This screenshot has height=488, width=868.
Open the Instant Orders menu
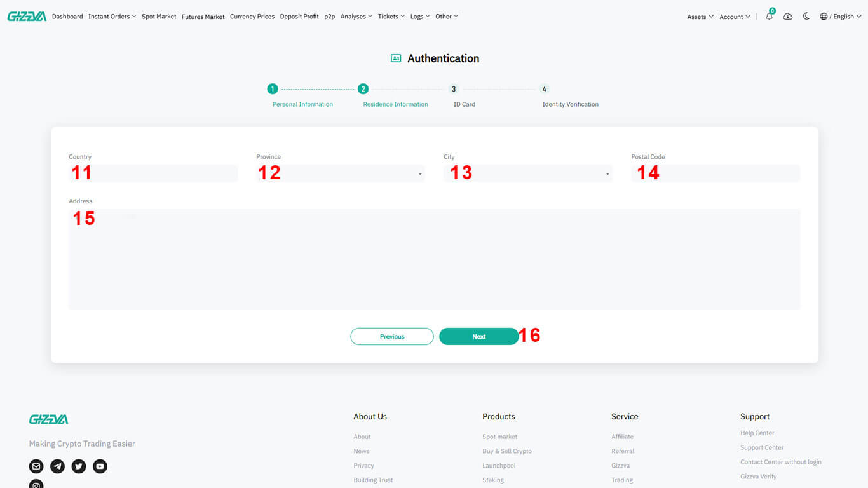pyautogui.click(x=112, y=17)
